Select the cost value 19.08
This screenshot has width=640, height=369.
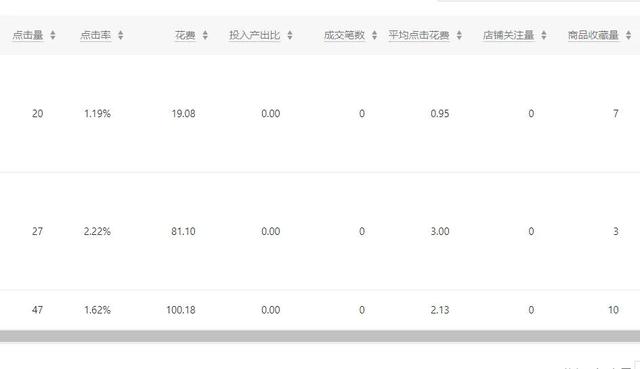coord(183,113)
